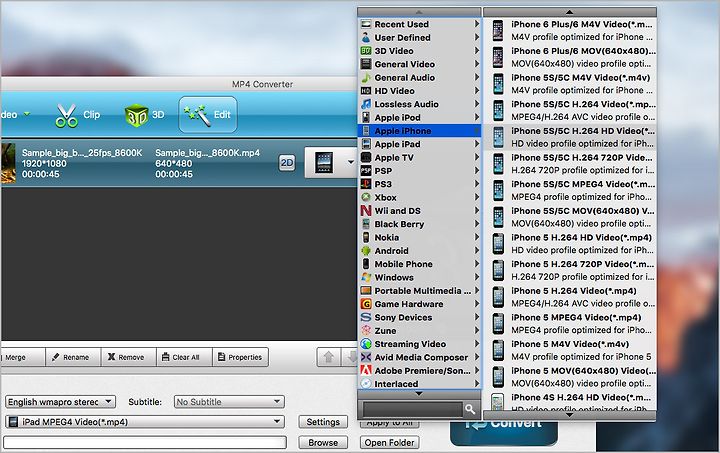Screen dimensions: 720x453
Task: Click the iPad device profile icon
Action: pyautogui.click(x=324, y=163)
